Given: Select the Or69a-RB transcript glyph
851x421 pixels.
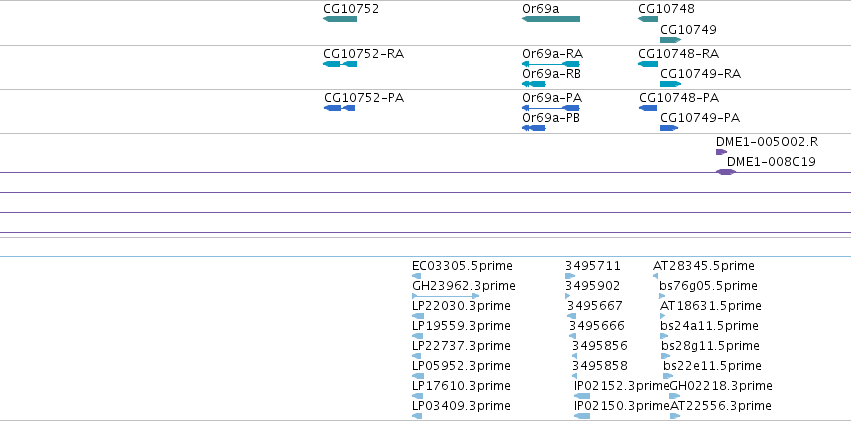Looking at the screenshot, I should [x=534, y=84].
